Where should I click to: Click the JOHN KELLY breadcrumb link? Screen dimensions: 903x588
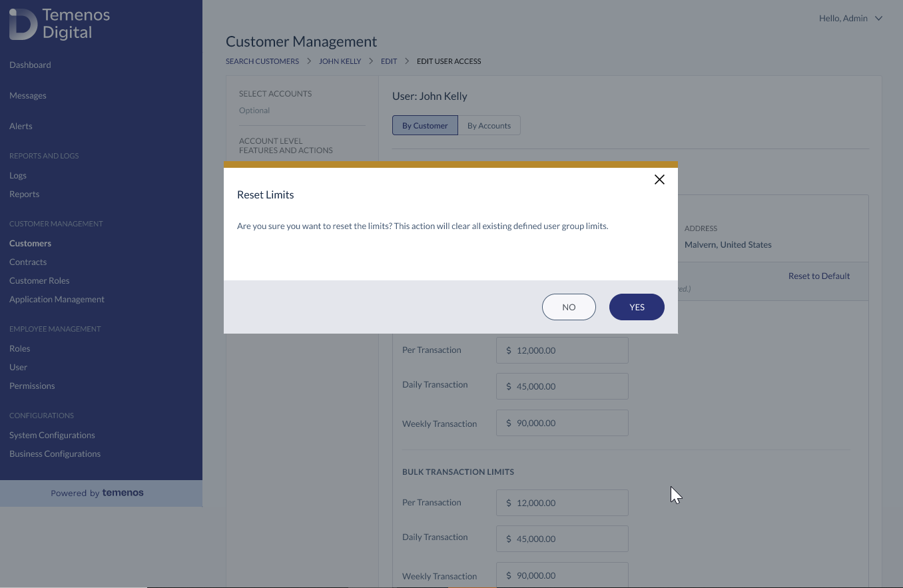(x=340, y=61)
